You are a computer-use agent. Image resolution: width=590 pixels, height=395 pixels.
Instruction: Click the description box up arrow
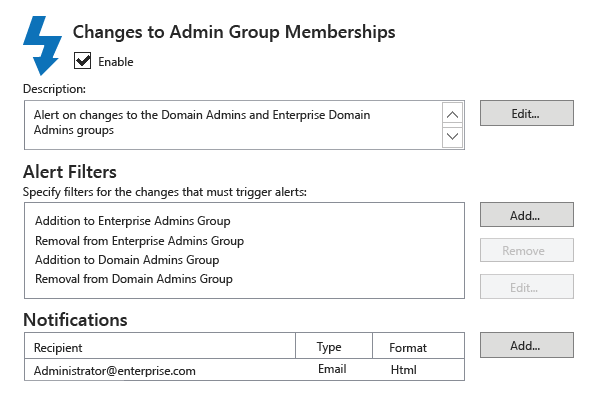click(452, 114)
